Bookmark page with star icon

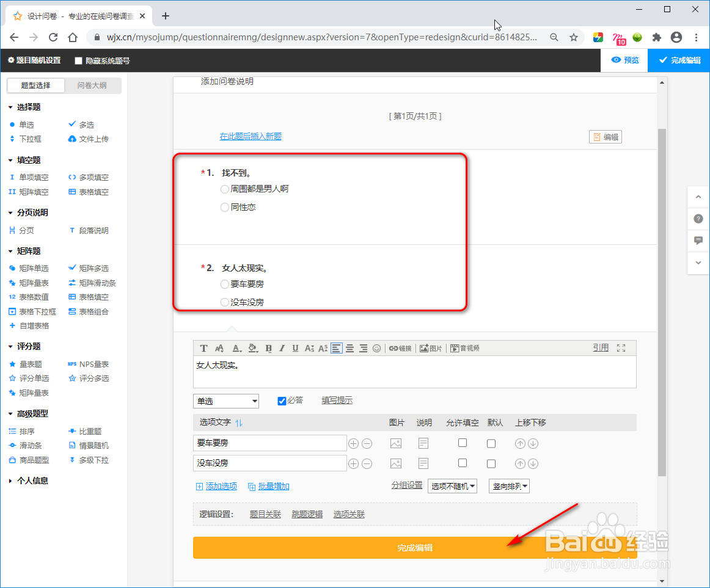point(574,38)
